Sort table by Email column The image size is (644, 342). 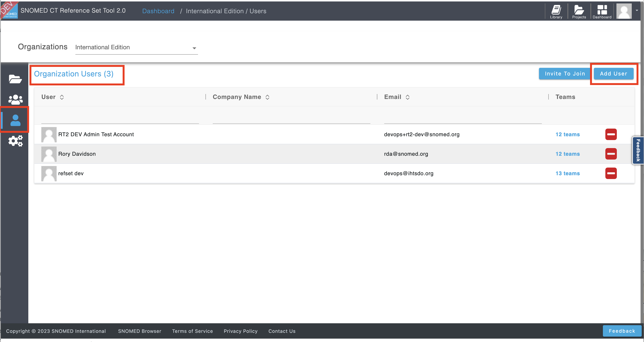coord(408,97)
